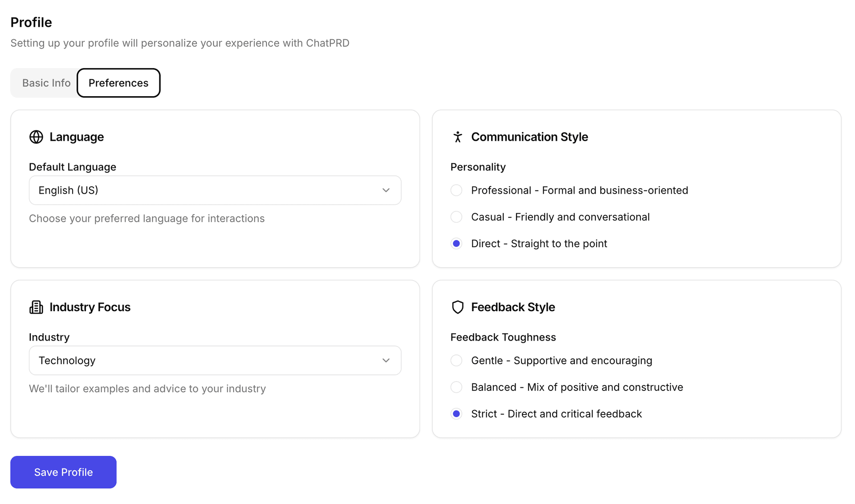This screenshot has width=855, height=504.
Task: Select Professional formal communication personality
Action: [x=456, y=190]
